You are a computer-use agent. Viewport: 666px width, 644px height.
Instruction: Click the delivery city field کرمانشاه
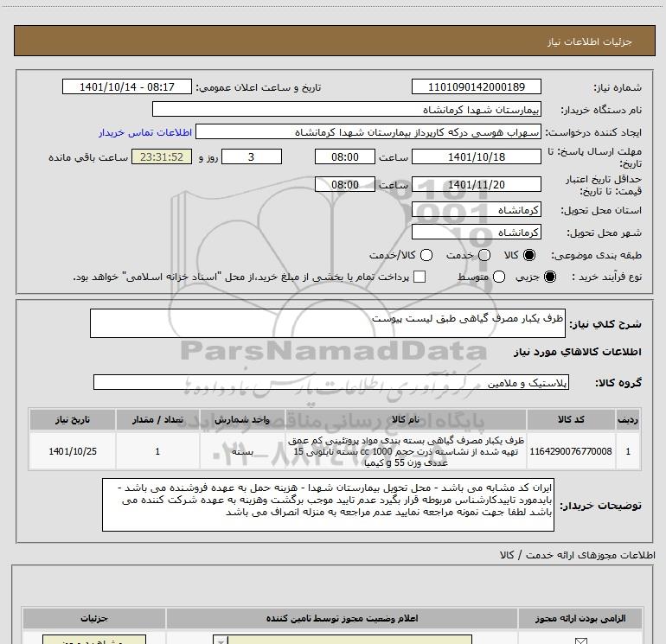(x=476, y=232)
